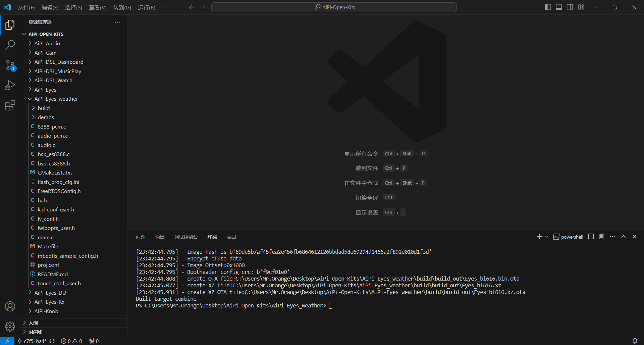Open Source Control view with badge 3
This screenshot has height=345, width=644.
coord(10,65)
